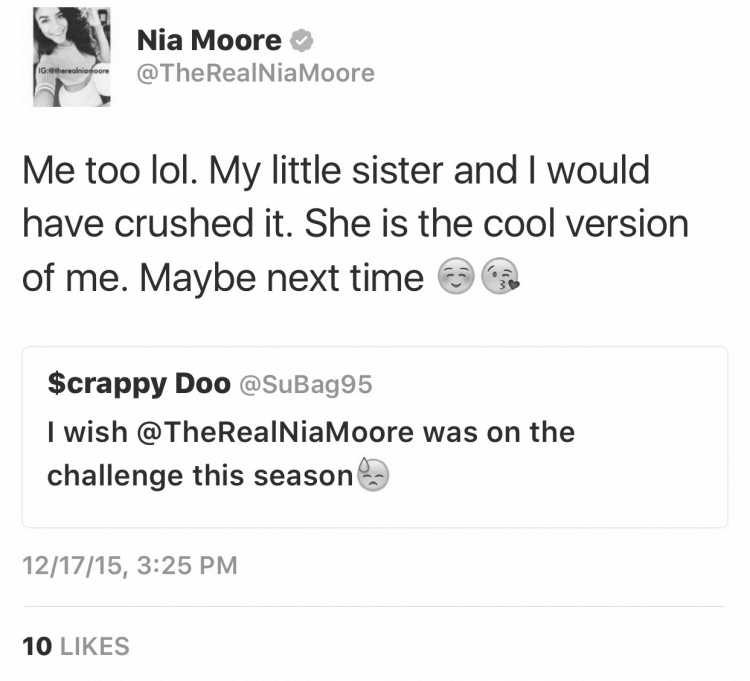Image resolution: width=750 pixels, height=681 pixels.
Task: Click the 12/17/15, 3:25 PM timestamp
Action: pos(130,565)
